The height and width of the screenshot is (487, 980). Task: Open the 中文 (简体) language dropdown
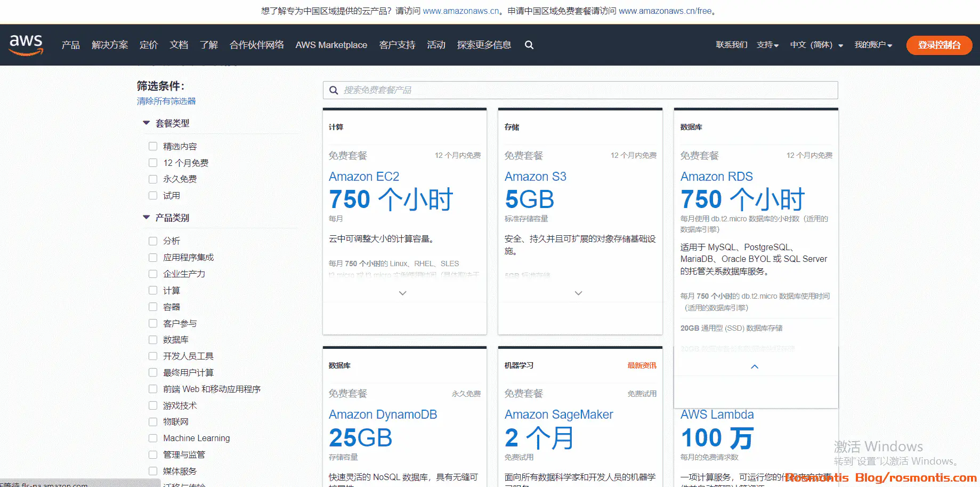816,45
